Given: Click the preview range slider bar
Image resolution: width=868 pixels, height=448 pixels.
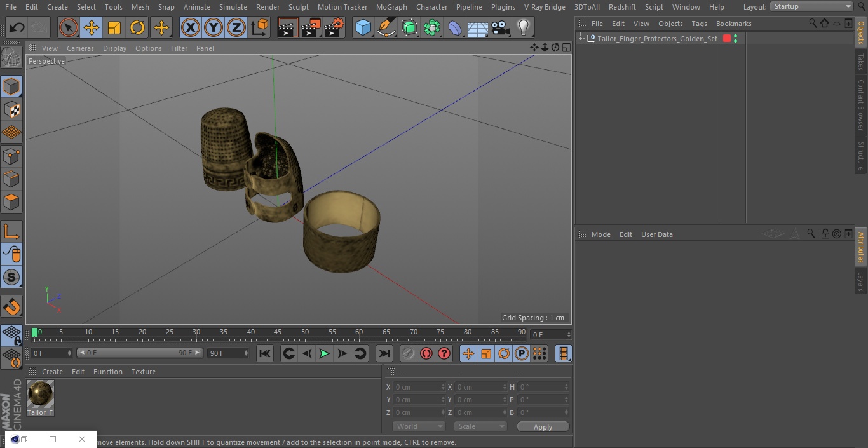Looking at the screenshot, I should click(x=139, y=353).
